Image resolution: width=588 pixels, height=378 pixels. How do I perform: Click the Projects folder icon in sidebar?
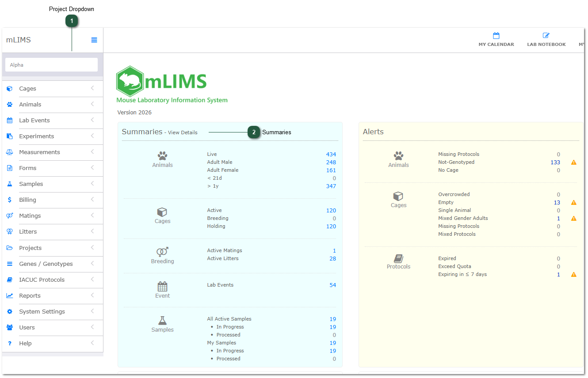pyautogui.click(x=10, y=248)
